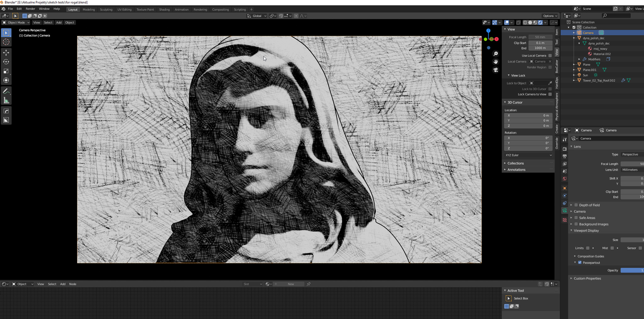Open the Render menu in the top bar
644x319 pixels.
(30, 8)
